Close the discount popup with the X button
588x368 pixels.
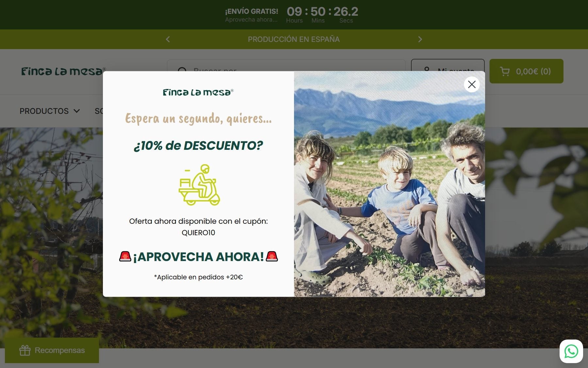coord(472,84)
